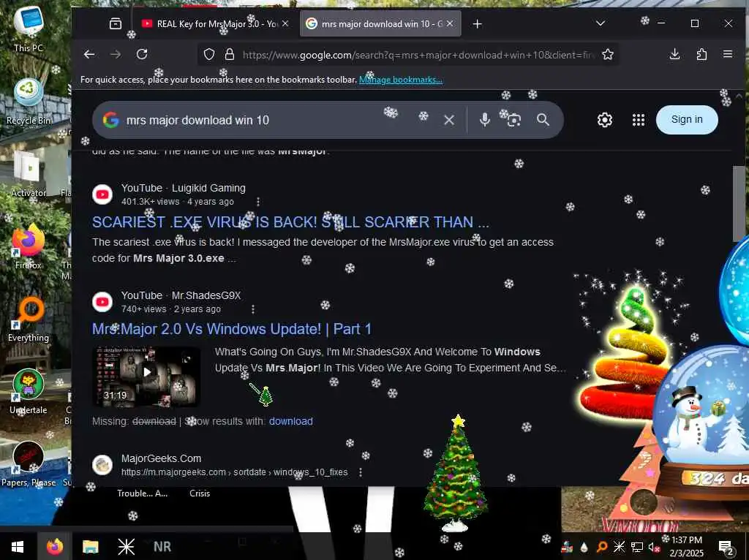Image resolution: width=749 pixels, height=560 pixels.
Task: Open the Firefox hamburger application menu
Action: click(x=728, y=54)
